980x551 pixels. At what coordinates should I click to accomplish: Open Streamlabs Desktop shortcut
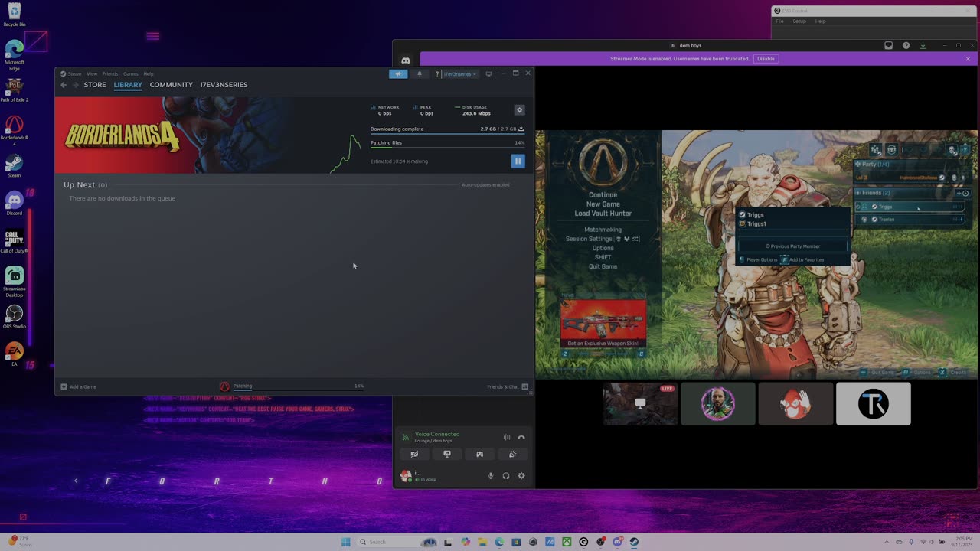(14, 279)
